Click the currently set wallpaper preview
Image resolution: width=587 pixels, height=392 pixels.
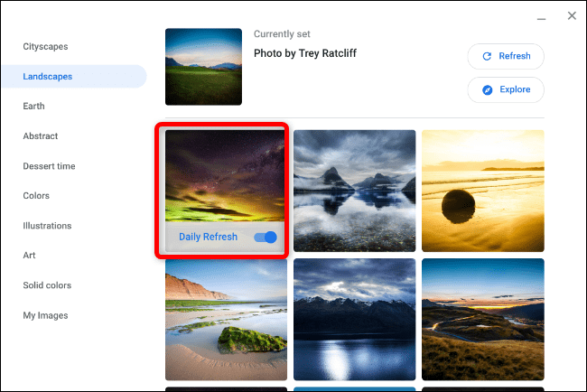204,67
